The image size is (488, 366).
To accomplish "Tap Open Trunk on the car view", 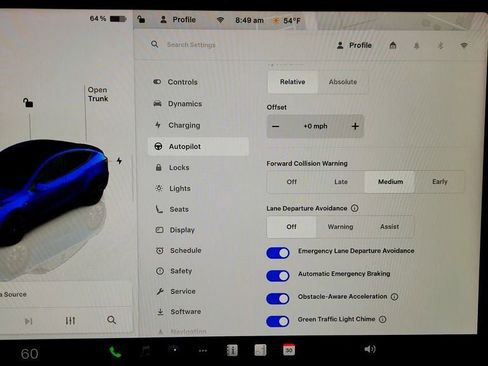I will coord(98,94).
